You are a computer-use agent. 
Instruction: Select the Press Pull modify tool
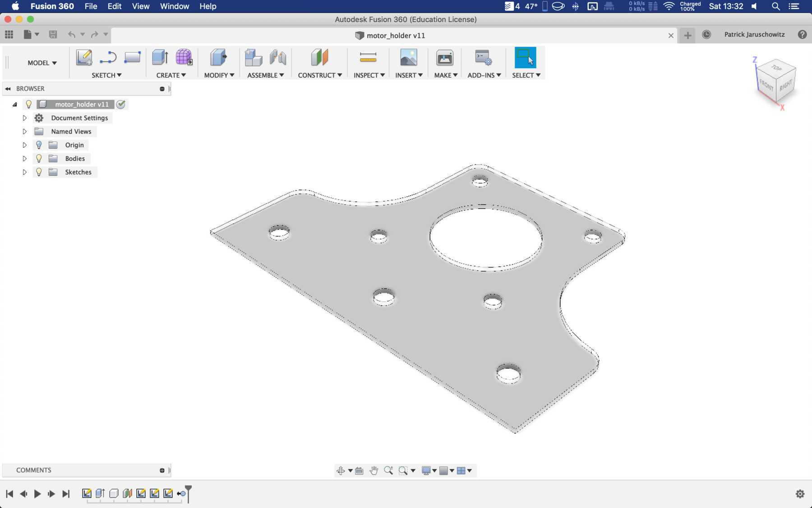click(219, 58)
